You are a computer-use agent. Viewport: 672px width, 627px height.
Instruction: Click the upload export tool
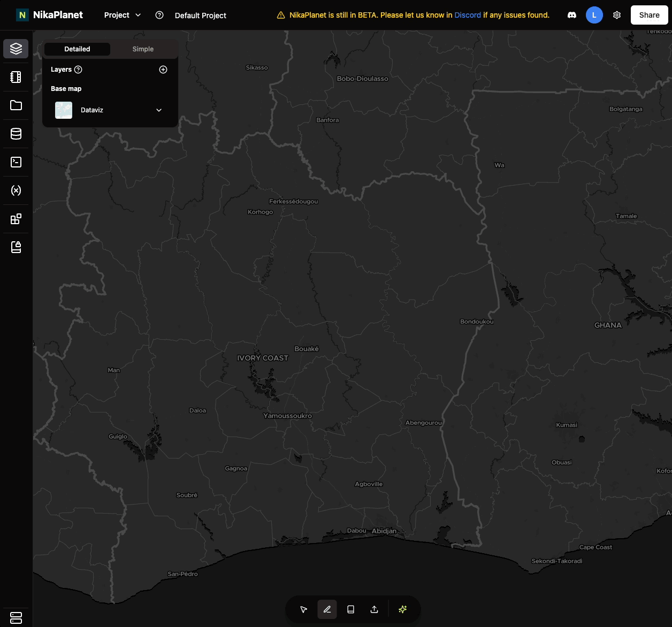[x=374, y=609]
